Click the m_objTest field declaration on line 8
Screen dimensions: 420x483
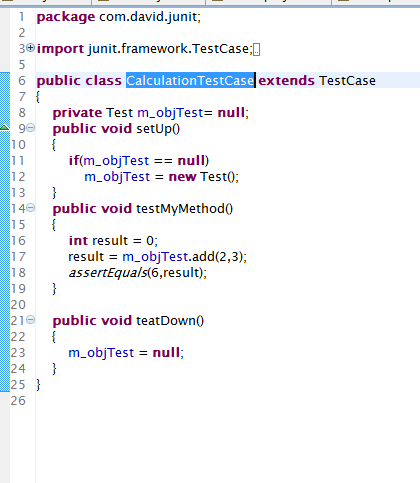coord(170,113)
